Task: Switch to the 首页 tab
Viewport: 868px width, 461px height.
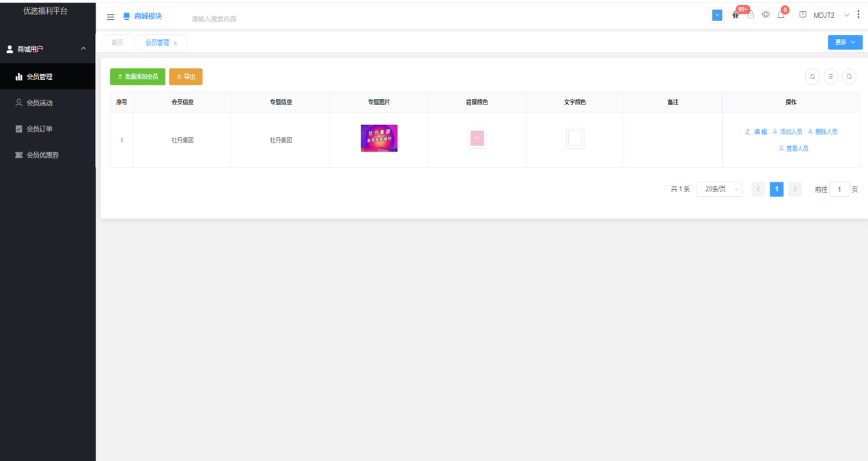Action: point(117,42)
